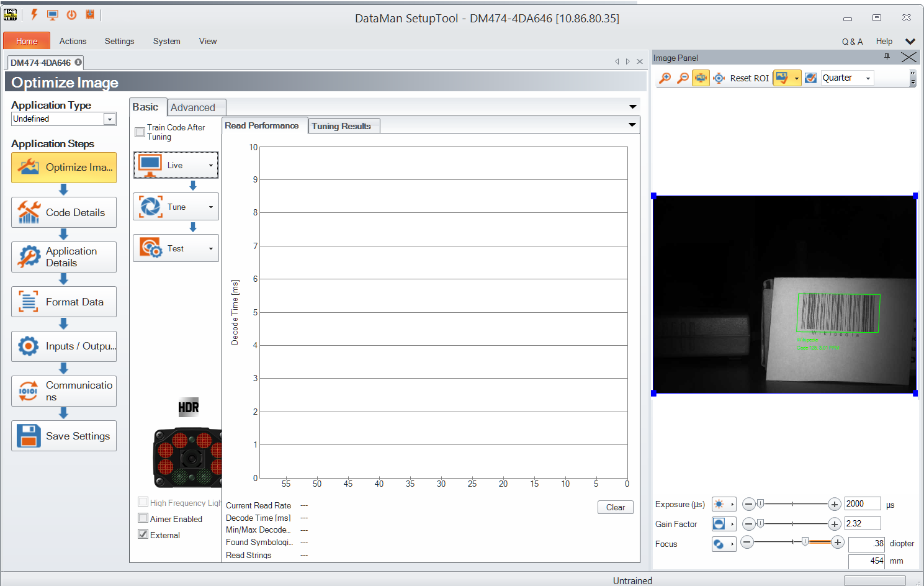Go to the Save Settings step
The image size is (924, 586).
tap(64, 436)
